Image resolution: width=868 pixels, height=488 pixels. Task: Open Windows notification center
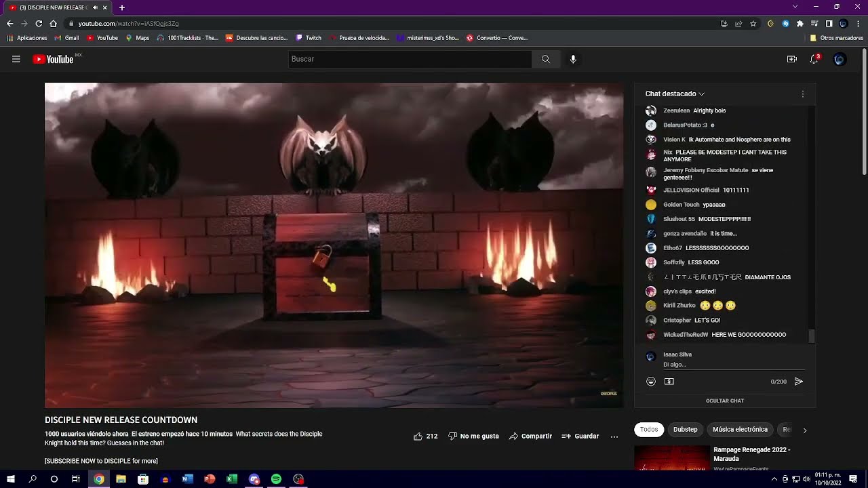[853, 479]
